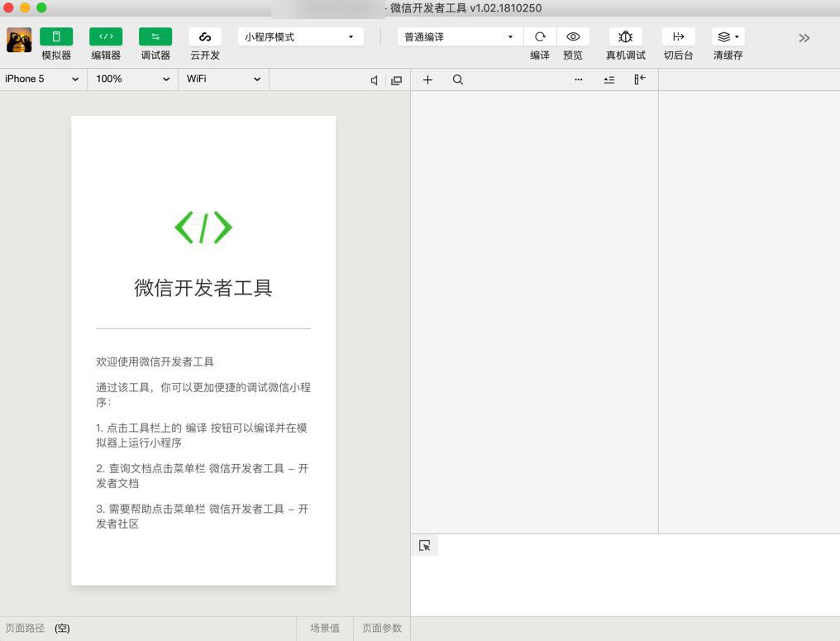Open the 普通编译 compile mode dropdown
The height and width of the screenshot is (641, 840).
click(x=461, y=37)
